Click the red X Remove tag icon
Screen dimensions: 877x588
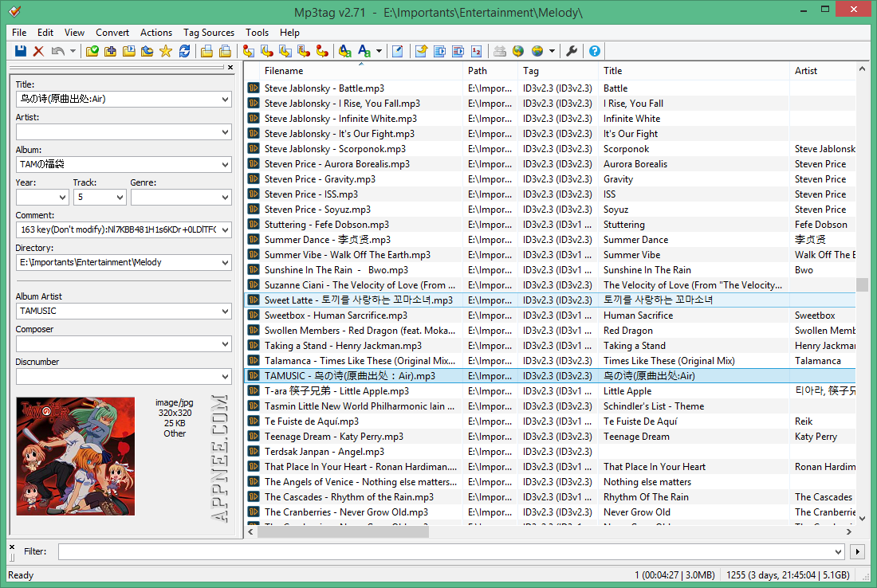point(38,51)
